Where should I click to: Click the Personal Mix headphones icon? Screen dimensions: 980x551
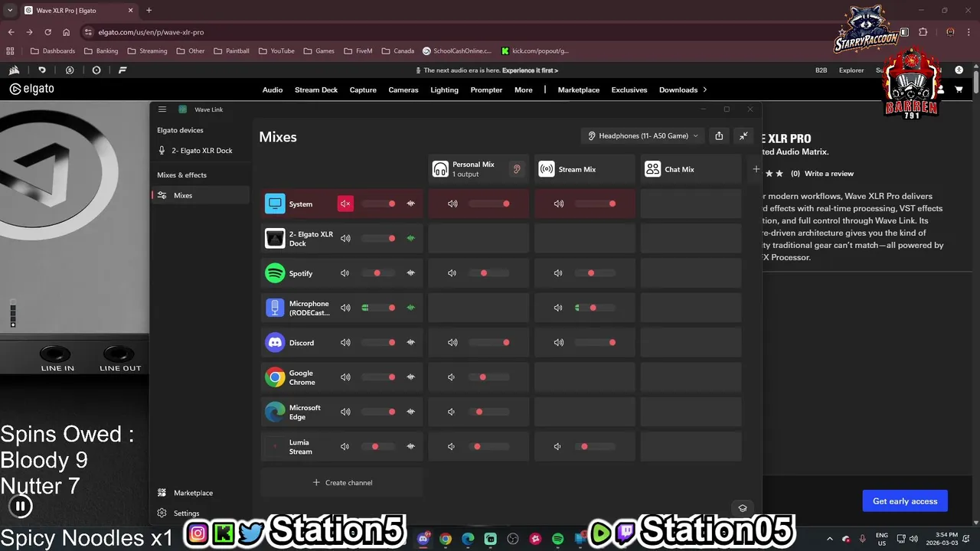click(440, 169)
